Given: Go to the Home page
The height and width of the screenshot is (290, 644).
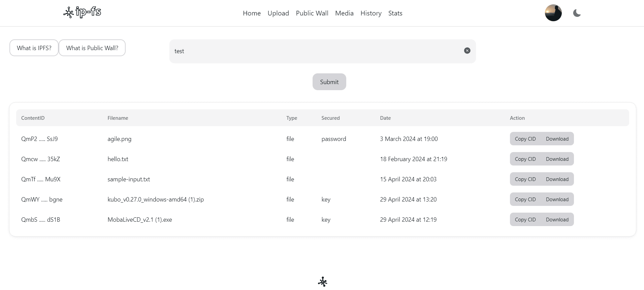Looking at the screenshot, I should coord(252,13).
